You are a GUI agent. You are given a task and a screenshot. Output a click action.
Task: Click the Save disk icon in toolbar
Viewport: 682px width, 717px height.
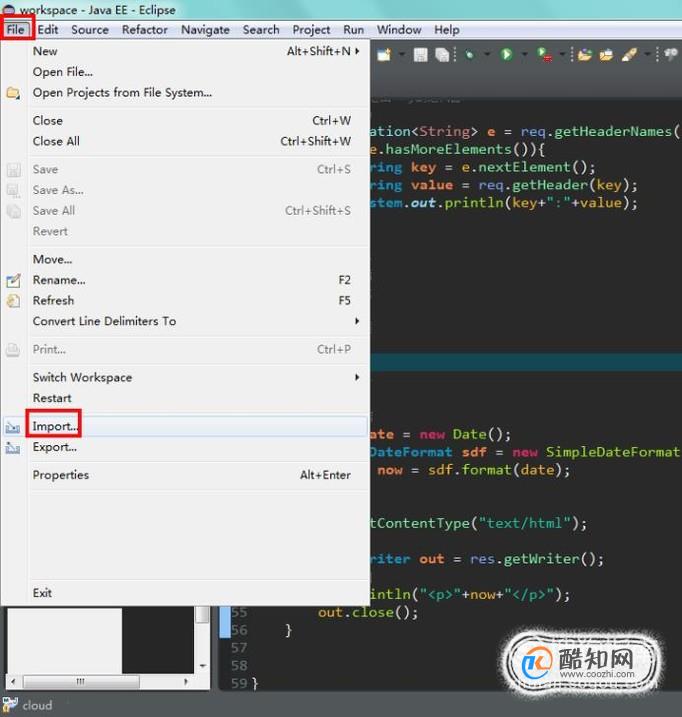point(420,55)
